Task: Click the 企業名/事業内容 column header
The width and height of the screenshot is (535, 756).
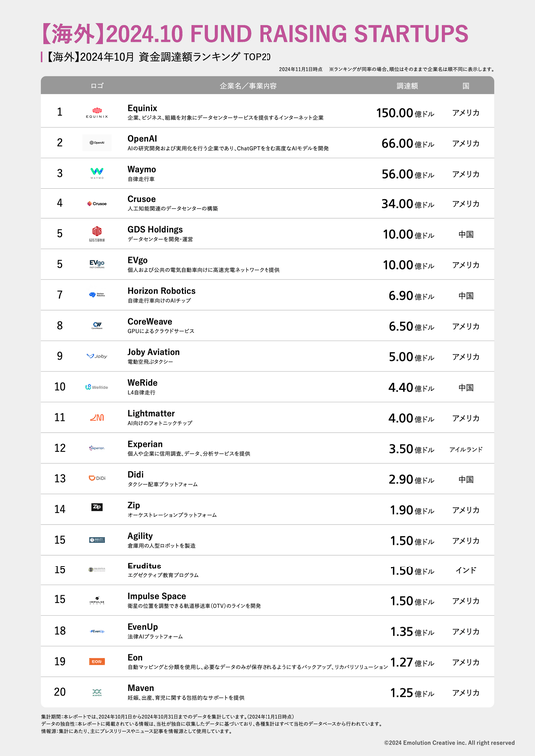Action: (x=249, y=86)
